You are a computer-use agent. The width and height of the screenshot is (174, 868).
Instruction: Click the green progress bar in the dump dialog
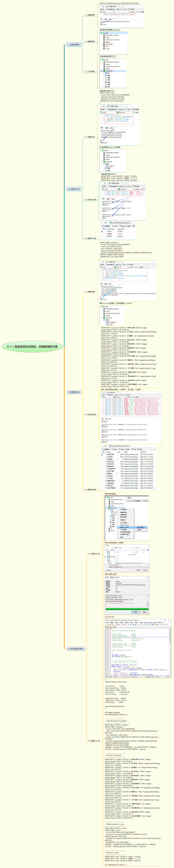(127, 609)
